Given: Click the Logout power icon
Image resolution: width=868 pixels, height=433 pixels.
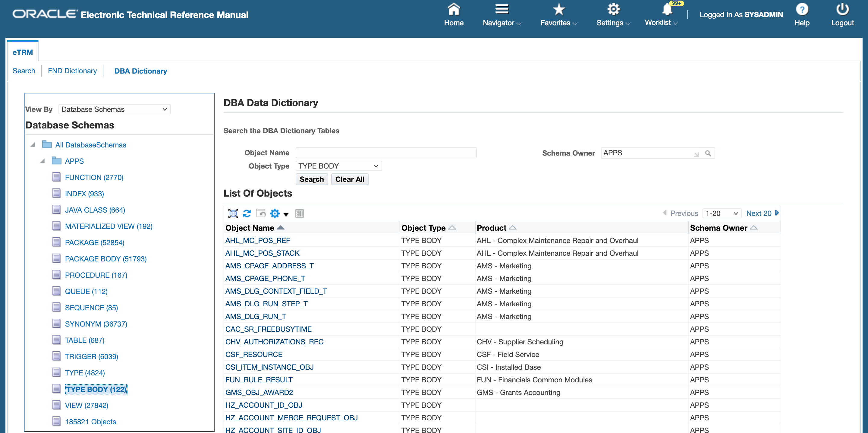Looking at the screenshot, I should (x=842, y=9).
